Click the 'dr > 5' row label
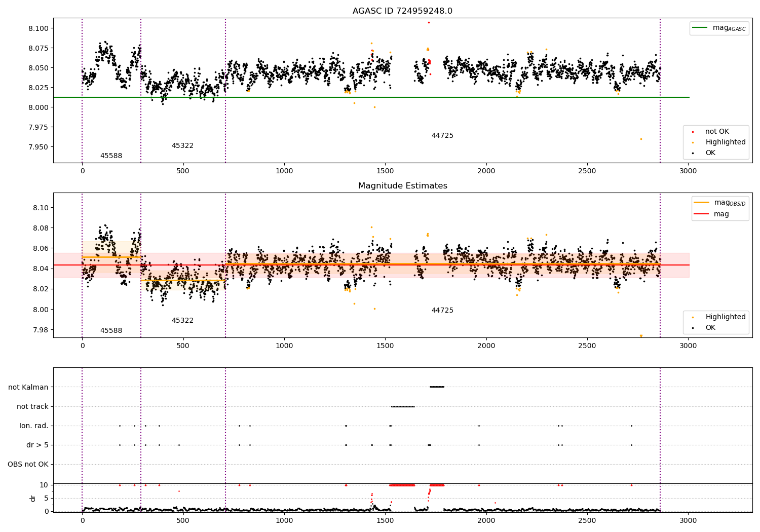The width and height of the screenshot is (760, 532). 37,445
